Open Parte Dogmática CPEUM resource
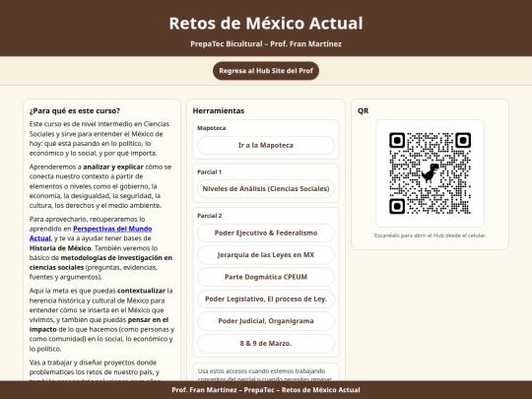Screen dimensions: 532x399 266,277
